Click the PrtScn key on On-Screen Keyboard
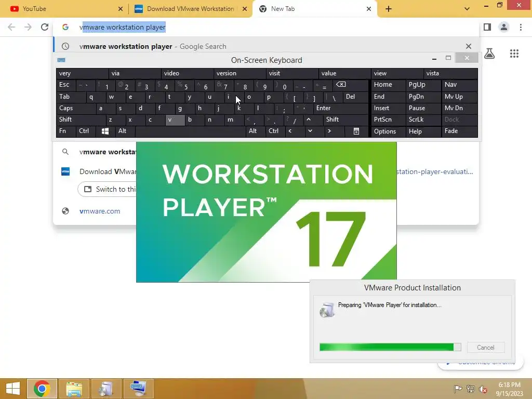532x399 pixels. click(x=388, y=119)
